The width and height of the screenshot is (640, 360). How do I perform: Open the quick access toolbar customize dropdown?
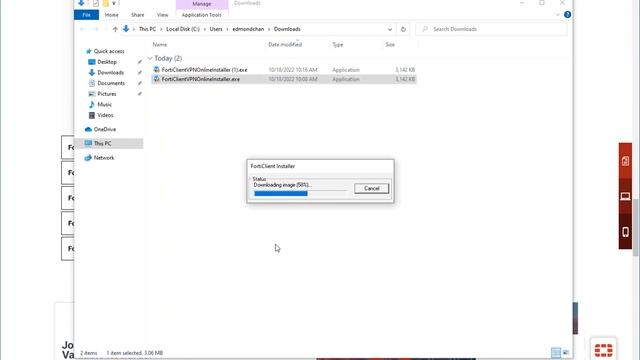pos(114,3)
